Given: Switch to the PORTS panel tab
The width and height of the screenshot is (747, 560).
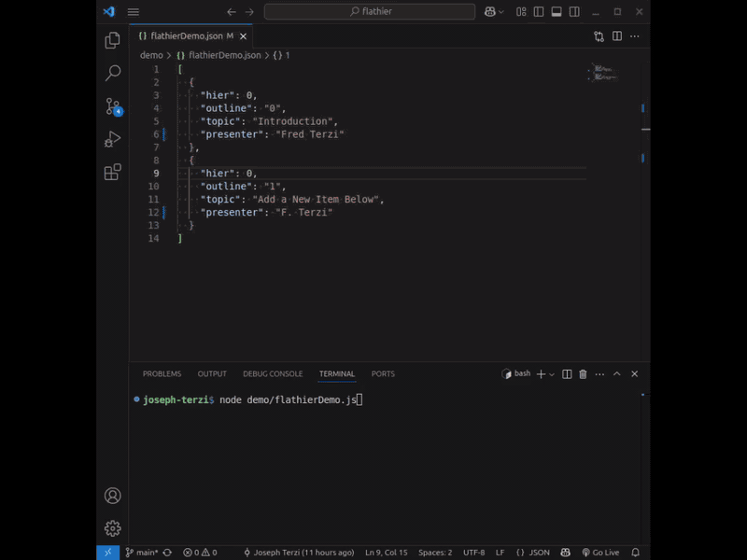Looking at the screenshot, I should (383, 374).
